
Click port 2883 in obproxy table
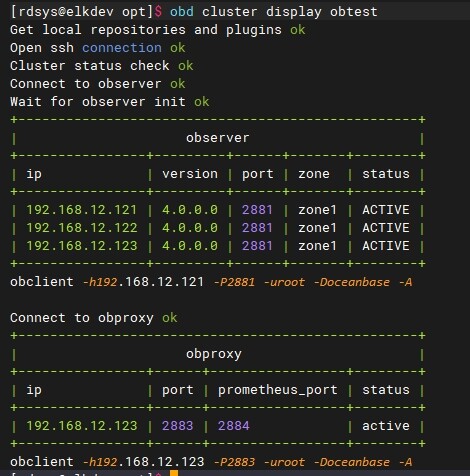coord(177,426)
